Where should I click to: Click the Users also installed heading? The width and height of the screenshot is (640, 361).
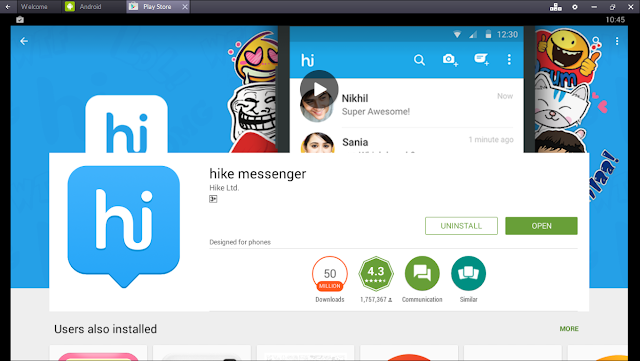coord(105,329)
